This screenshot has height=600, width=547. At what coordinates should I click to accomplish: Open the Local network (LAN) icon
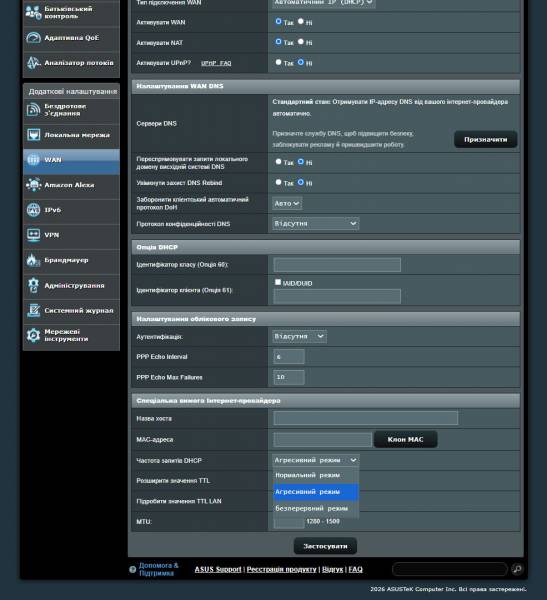click(33, 135)
